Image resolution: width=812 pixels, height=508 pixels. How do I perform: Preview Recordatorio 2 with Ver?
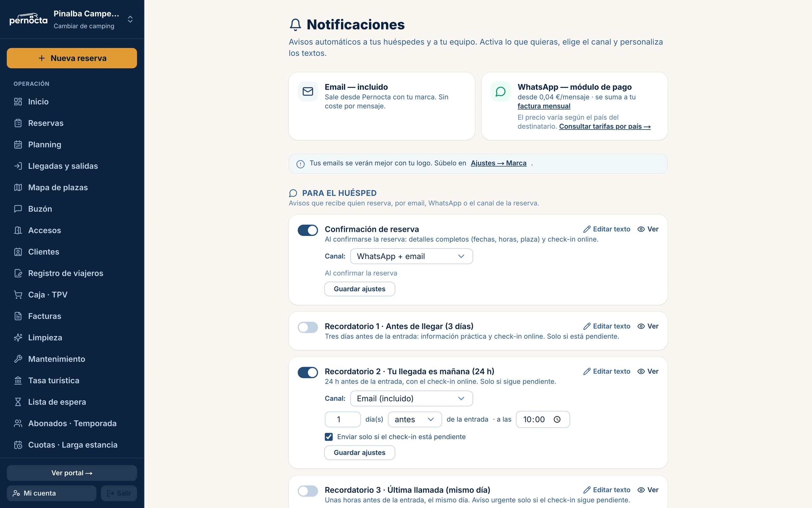point(648,371)
